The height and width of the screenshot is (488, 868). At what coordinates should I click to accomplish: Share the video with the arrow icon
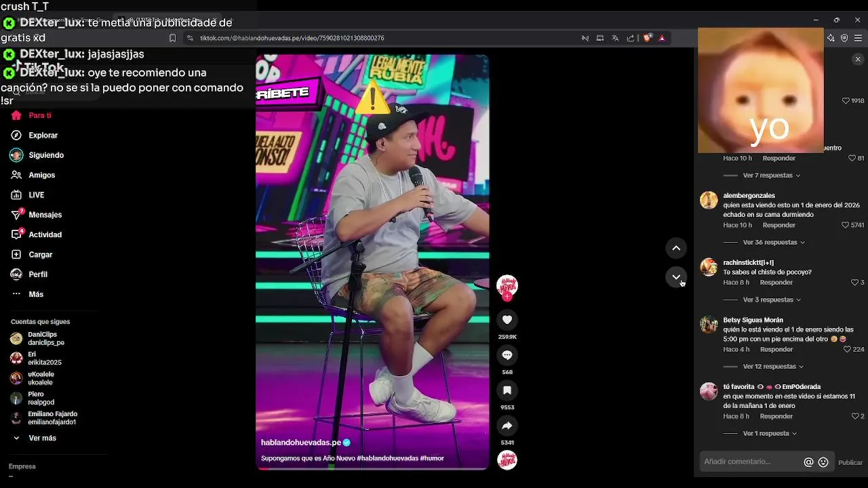(x=507, y=426)
